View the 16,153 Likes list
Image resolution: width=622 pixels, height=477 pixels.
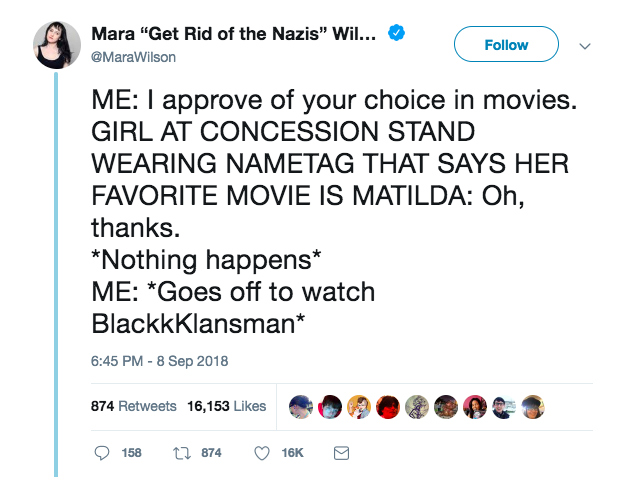click(x=227, y=406)
